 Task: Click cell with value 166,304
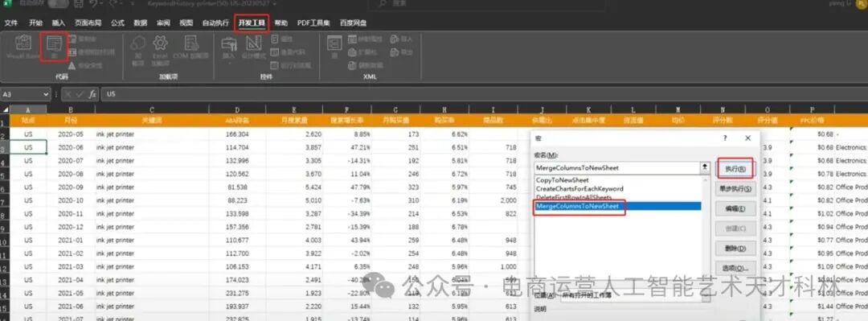click(x=237, y=134)
